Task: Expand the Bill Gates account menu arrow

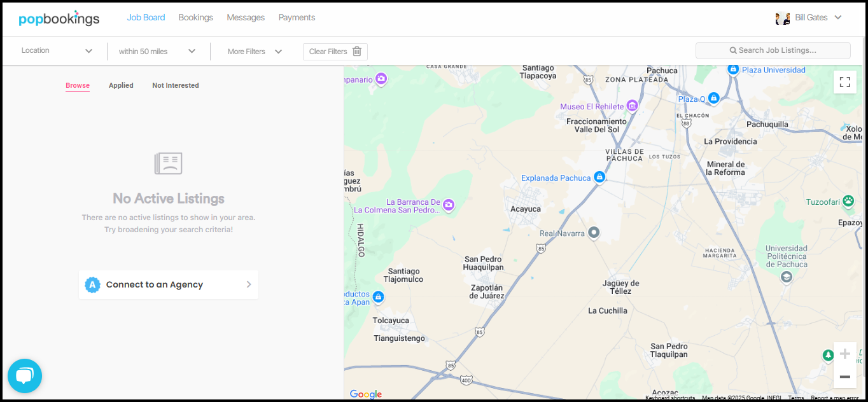Action: [x=838, y=18]
